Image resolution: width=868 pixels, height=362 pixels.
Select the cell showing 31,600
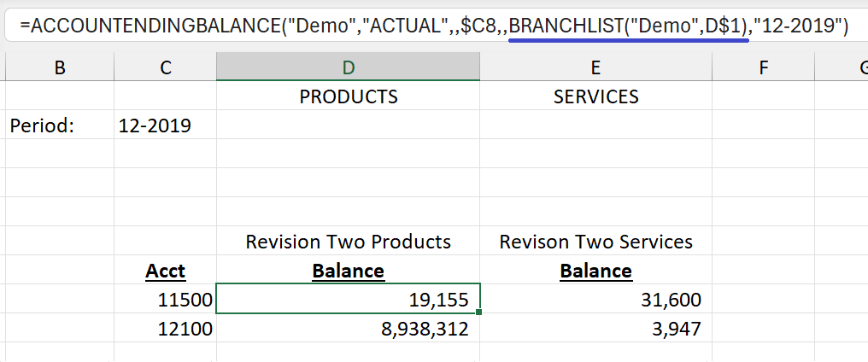tap(595, 299)
